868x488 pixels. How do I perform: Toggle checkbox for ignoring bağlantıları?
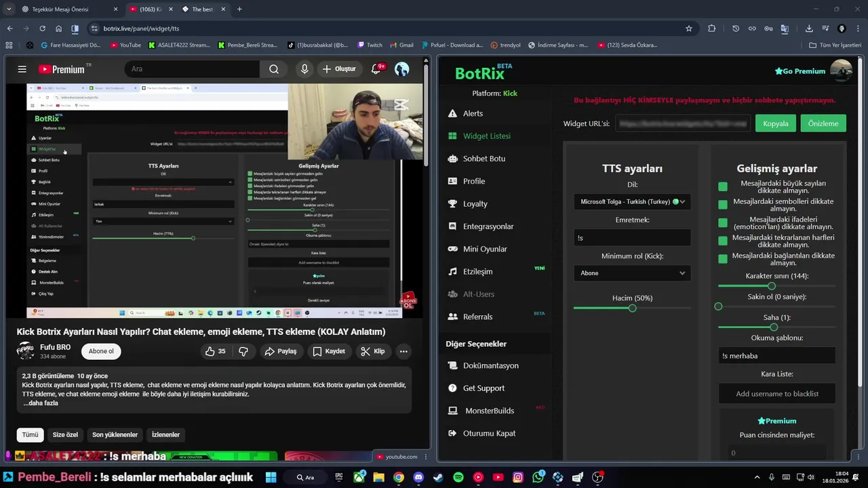point(723,259)
